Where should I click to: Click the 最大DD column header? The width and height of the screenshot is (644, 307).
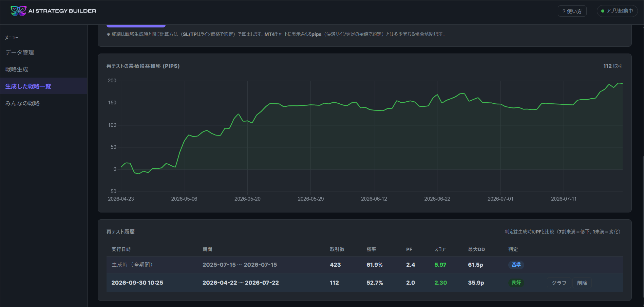(476, 249)
